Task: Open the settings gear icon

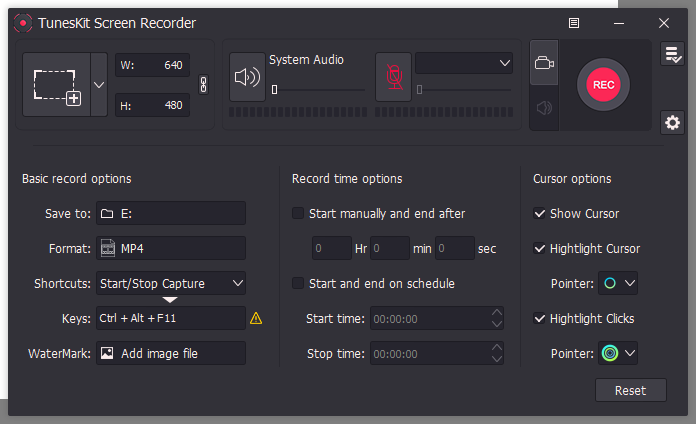Action: [x=673, y=122]
